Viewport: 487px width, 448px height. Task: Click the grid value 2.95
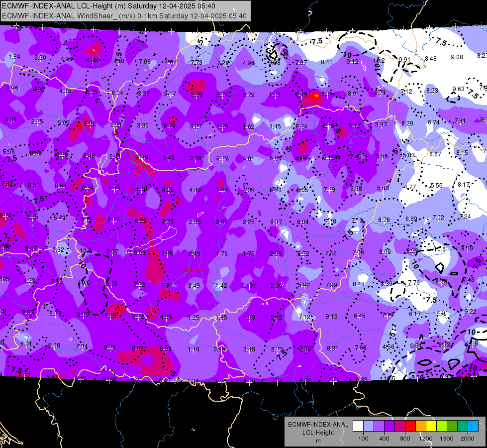click(276, 254)
